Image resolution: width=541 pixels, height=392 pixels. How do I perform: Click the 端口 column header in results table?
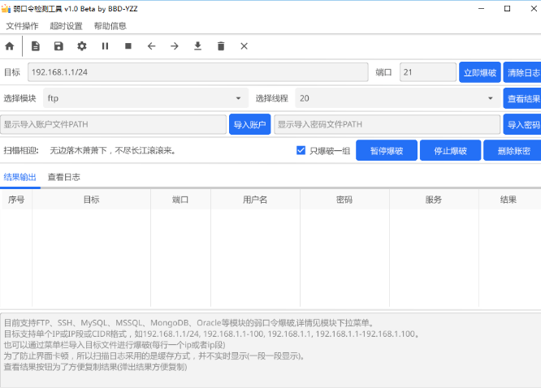[x=180, y=200]
